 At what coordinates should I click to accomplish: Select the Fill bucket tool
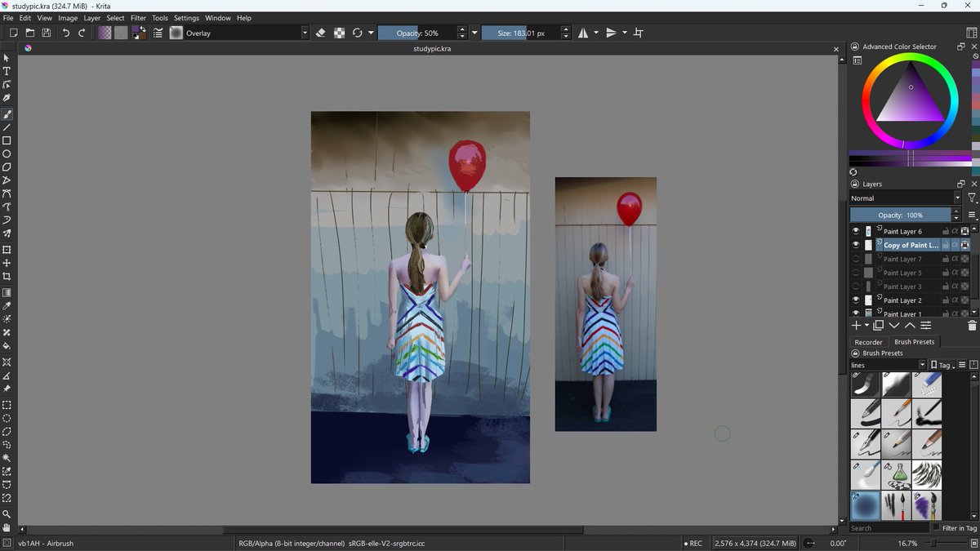(7, 346)
